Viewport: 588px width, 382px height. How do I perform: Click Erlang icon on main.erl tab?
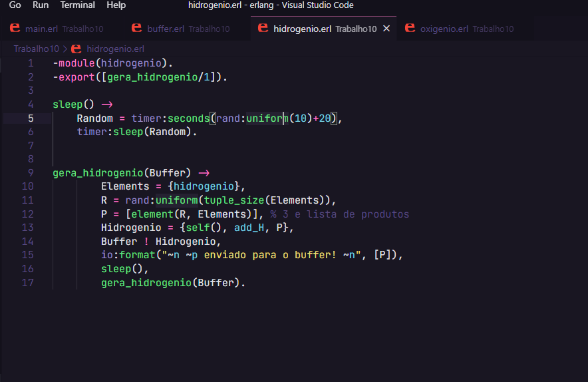pyautogui.click(x=15, y=28)
